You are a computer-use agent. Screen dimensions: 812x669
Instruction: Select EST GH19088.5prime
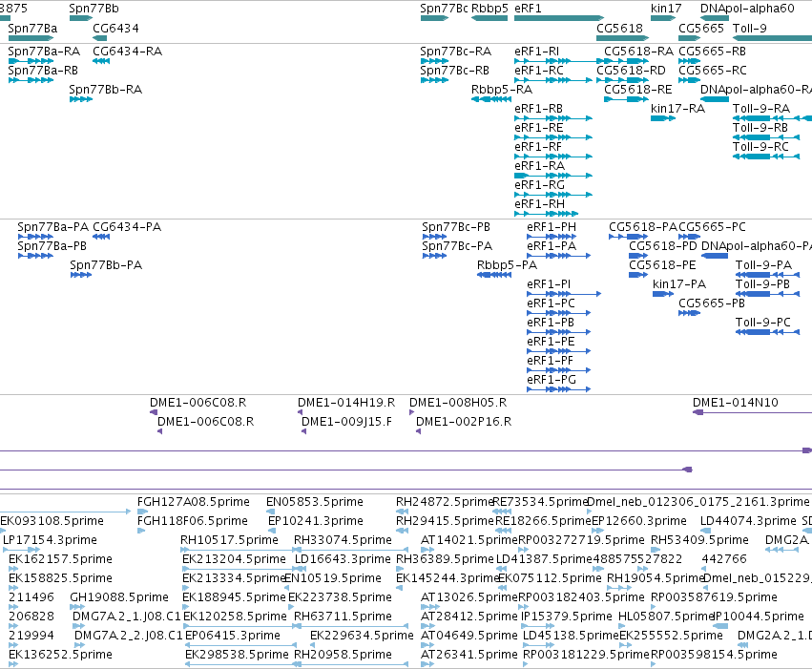pyautogui.click(x=119, y=598)
